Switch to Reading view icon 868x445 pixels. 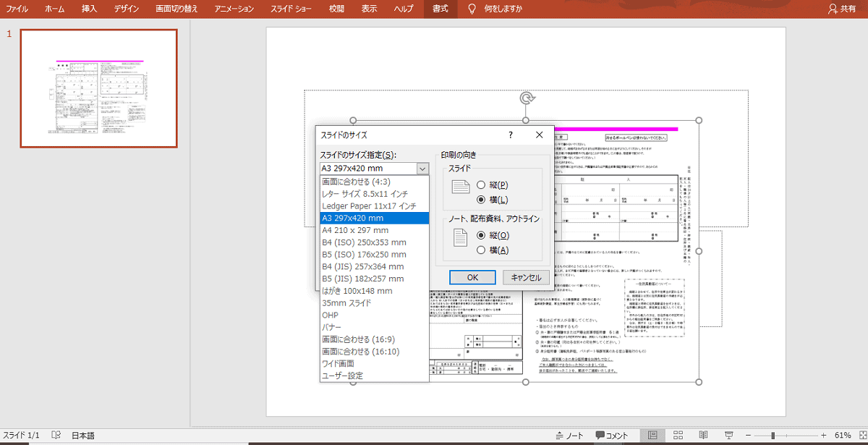point(702,436)
